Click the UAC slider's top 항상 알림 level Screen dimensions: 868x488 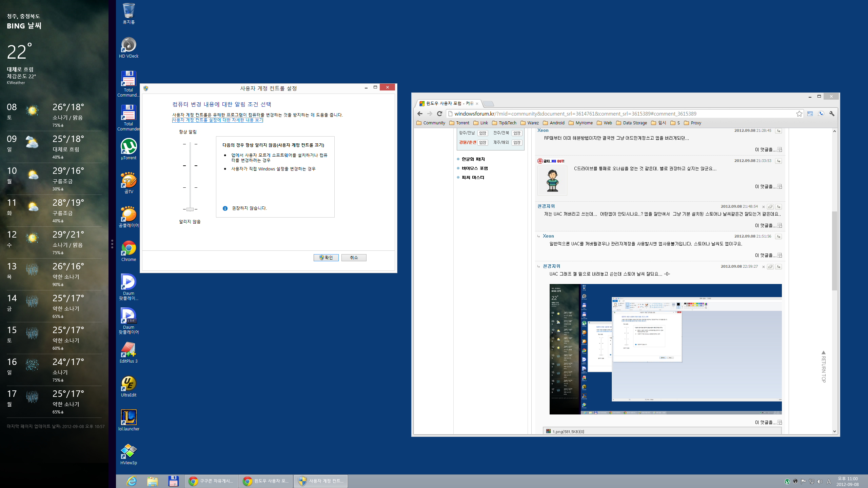point(190,144)
